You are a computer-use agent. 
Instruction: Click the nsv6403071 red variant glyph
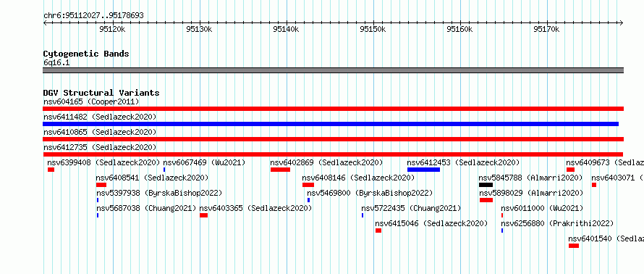tap(594, 185)
